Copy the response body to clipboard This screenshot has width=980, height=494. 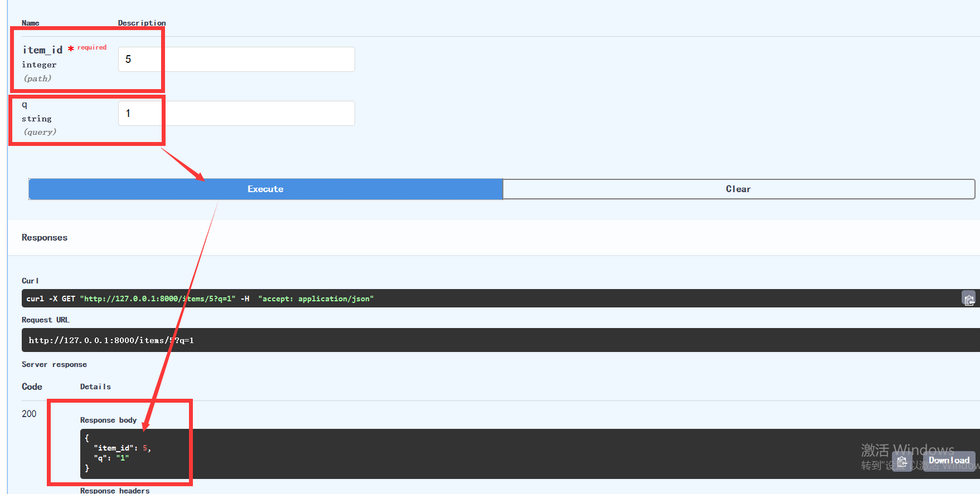902,461
